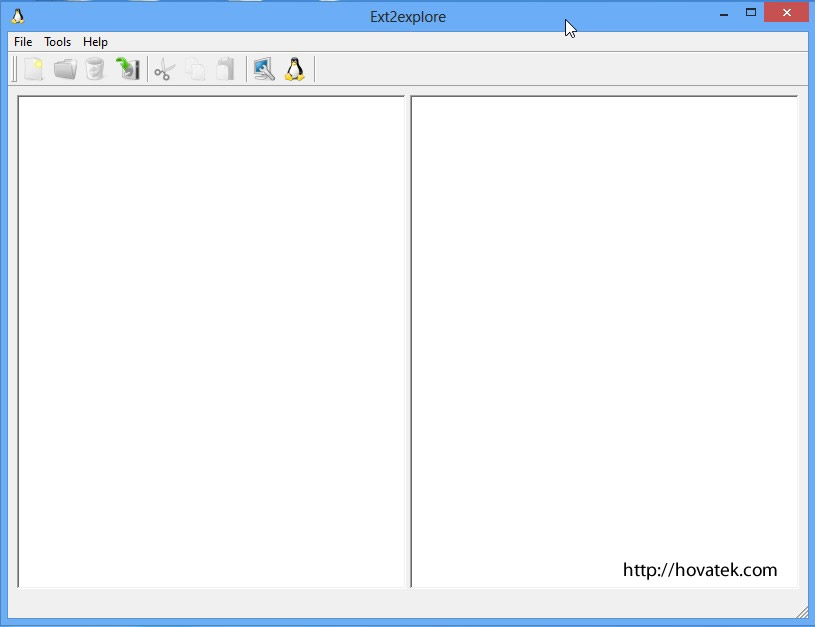Click the scissors cut icon

(x=165, y=70)
